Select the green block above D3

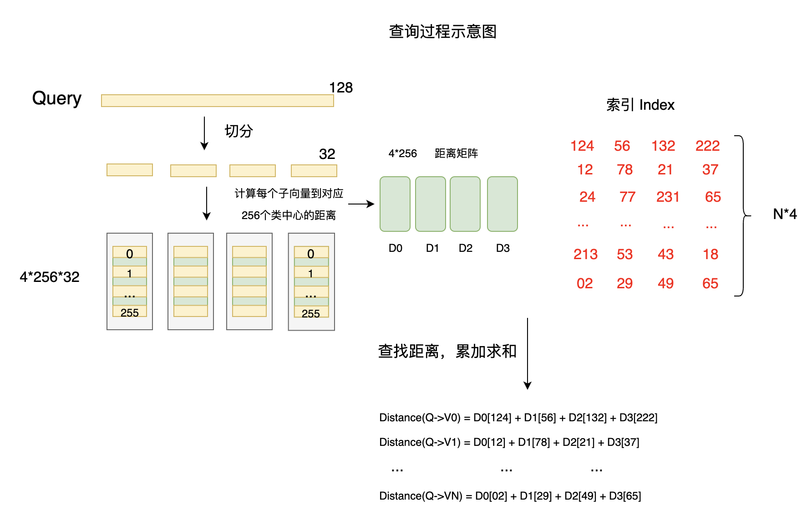tap(502, 204)
